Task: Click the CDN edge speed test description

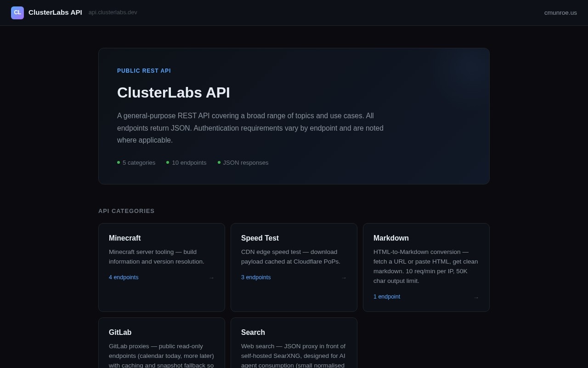Action: pos(291,257)
